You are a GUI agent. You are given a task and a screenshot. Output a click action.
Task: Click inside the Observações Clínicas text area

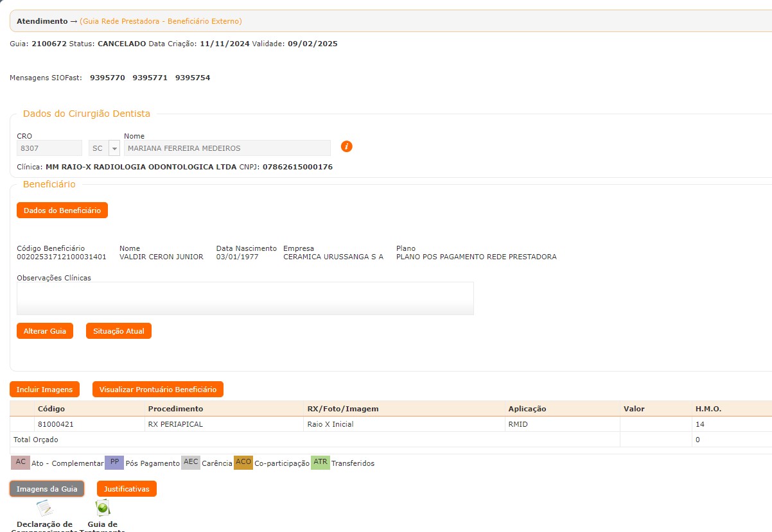click(245, 298)
